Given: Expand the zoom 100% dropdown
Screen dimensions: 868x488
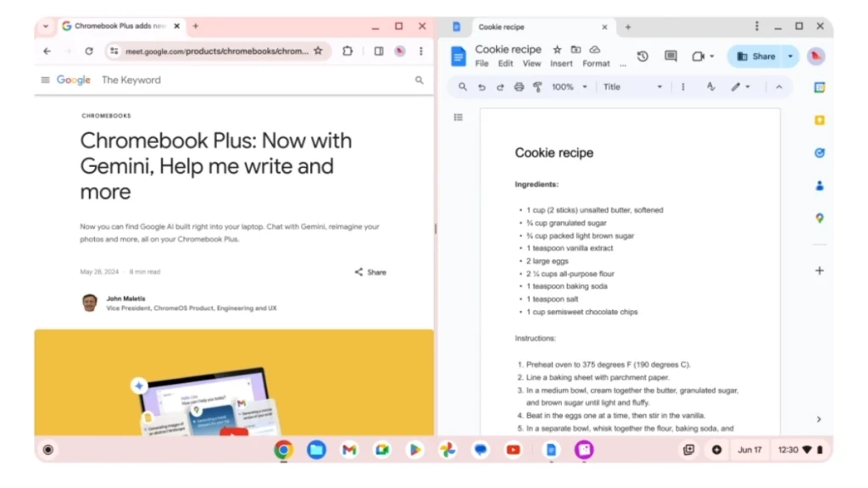Looking at the screenshot, I should [585, 87].
